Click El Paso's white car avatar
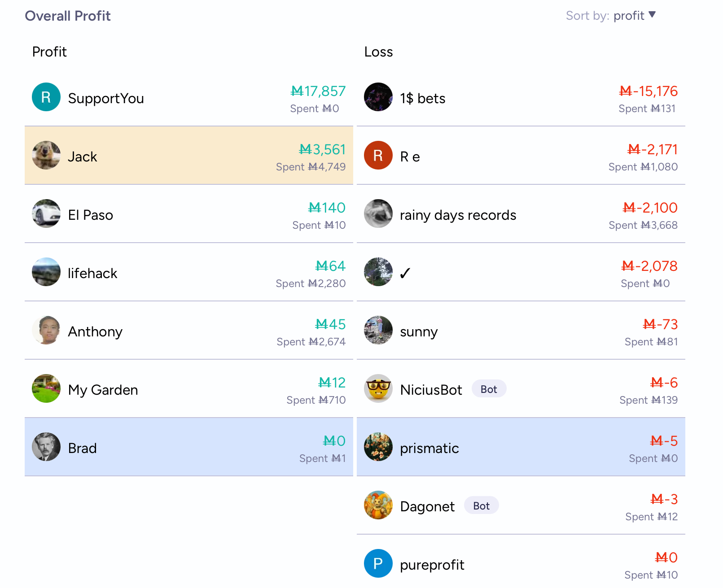The width and height of the screenshot is (723, 588). pos(46,213)
